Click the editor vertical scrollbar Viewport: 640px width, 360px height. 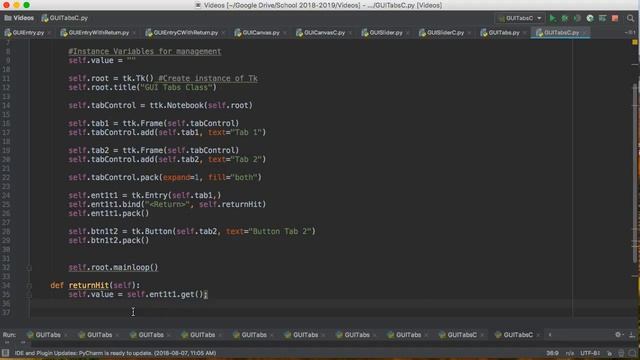tap(635, 173)
